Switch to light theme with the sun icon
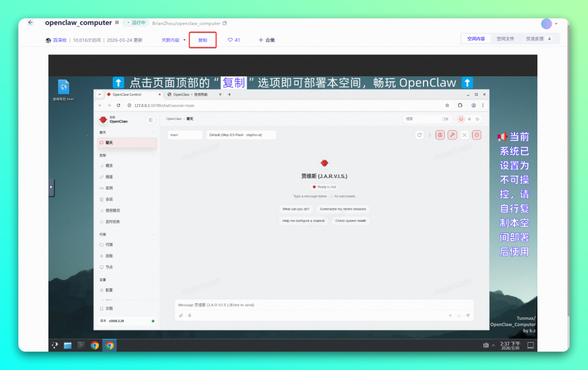This screenshot has height=370, width=588. [469, 119]
